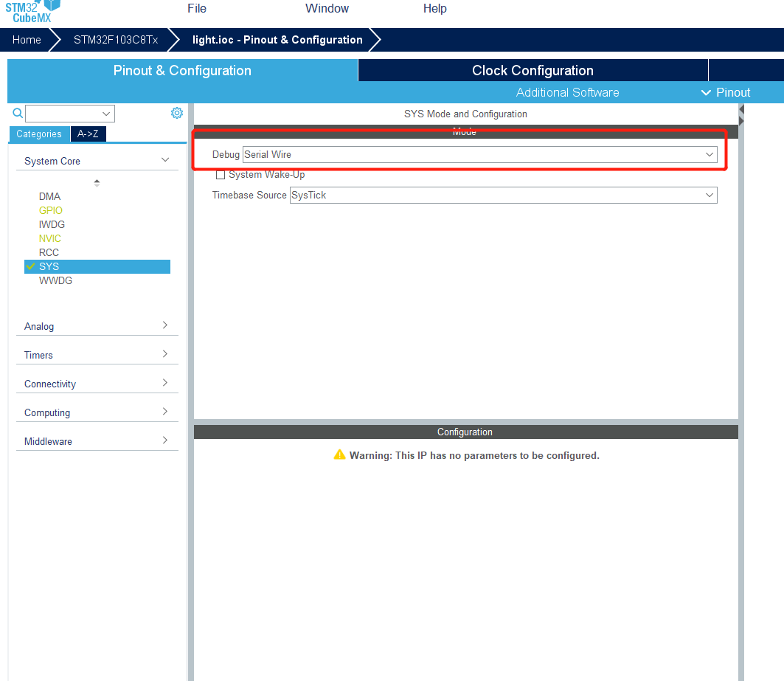Expand the Analog category
784x681 pixels.
97,326
